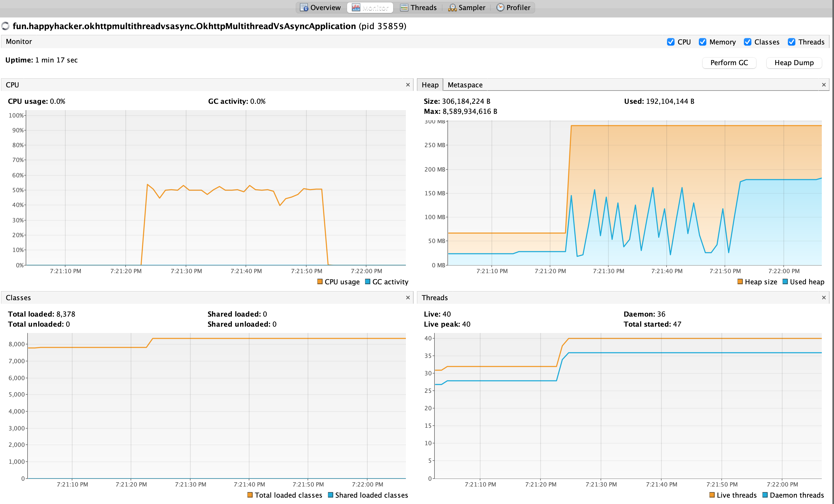Click the Threads graph panel header title
The width and height of the screenshot is (834, 504).
(x=434, y=298)
